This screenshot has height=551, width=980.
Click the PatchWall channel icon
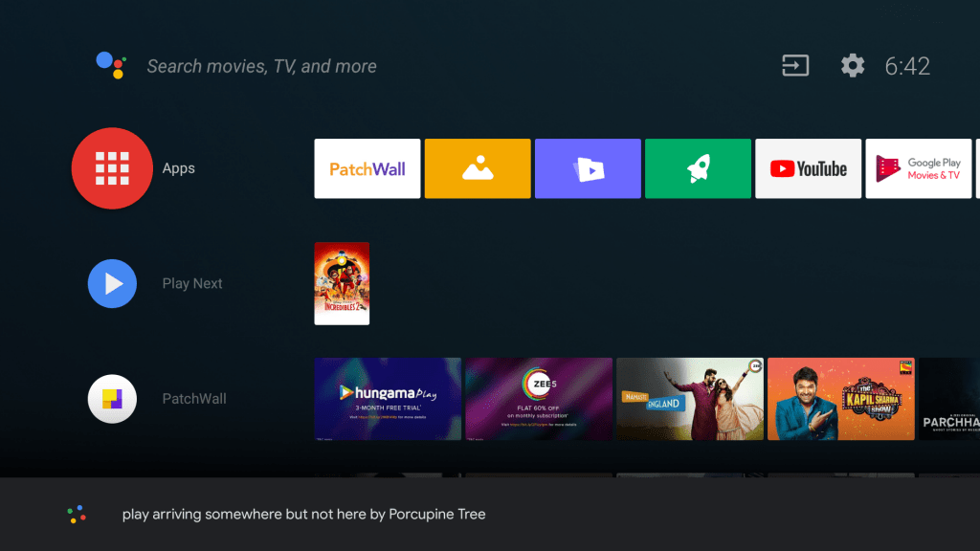(112, 399)
